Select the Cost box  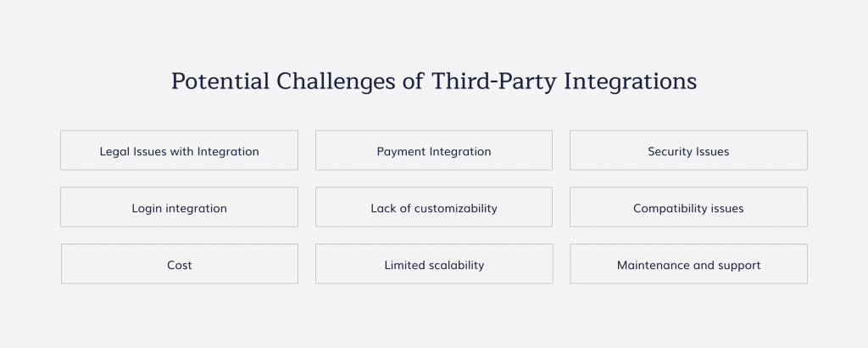click(x=180, y=264)
